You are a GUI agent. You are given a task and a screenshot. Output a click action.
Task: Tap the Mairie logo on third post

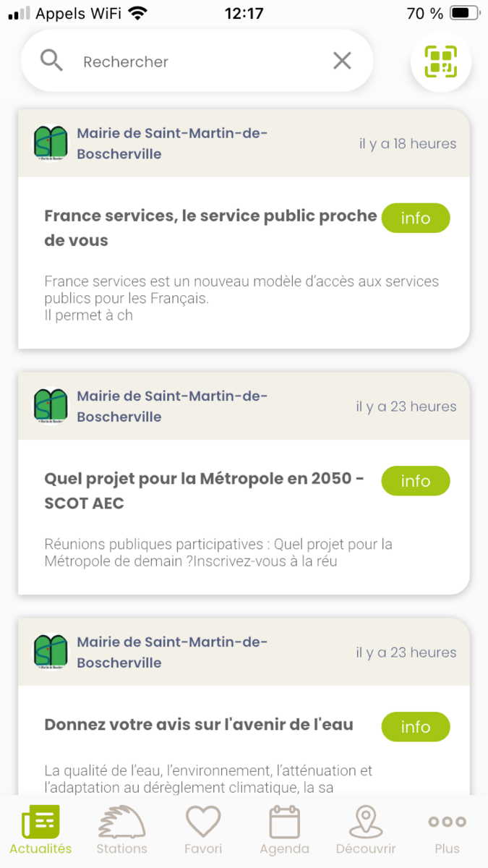point(51,652)
